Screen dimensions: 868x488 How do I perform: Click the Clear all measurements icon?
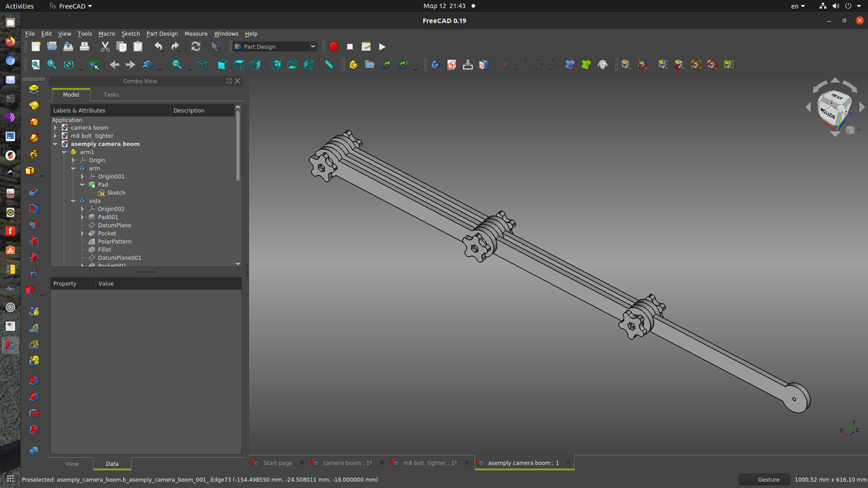(x=679, y=64)
